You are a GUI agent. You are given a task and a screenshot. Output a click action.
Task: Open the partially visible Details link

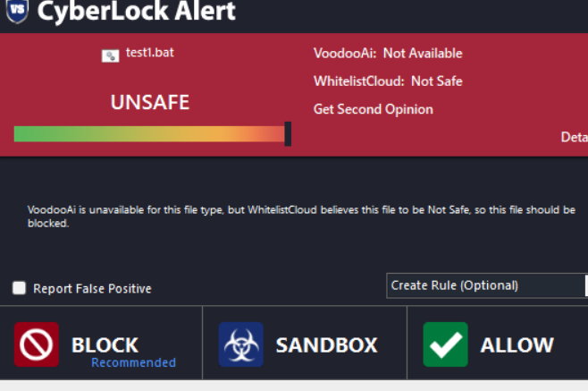pos(574,137)
